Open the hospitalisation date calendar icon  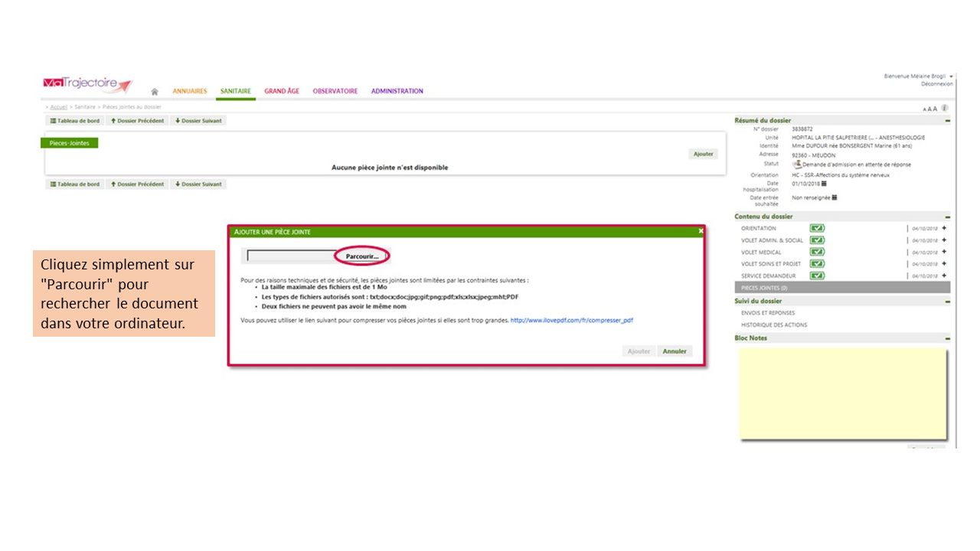[822, 183]
